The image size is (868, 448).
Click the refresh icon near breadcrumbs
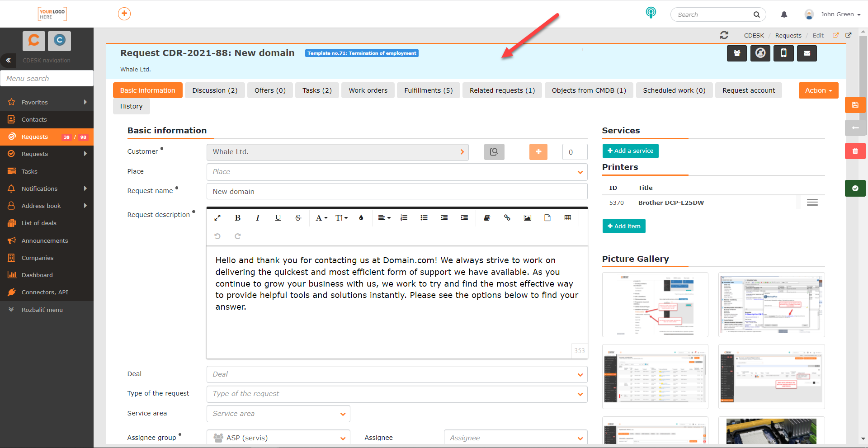coord(724,35)
